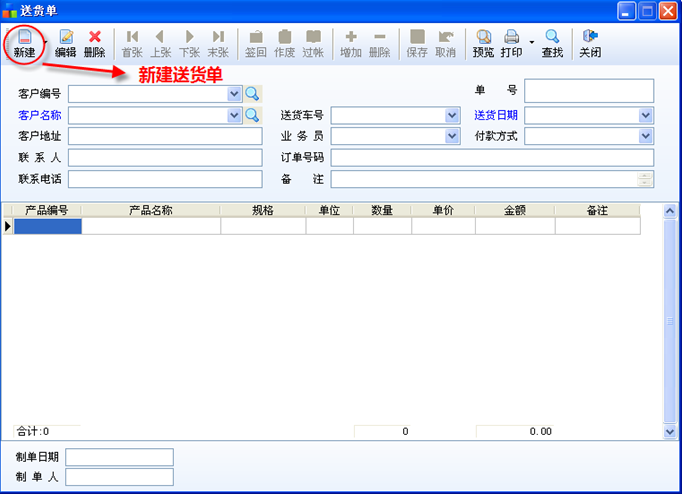Click the 备注 column header in grid
Screen dimensions: 685x496
click(598, 211)
